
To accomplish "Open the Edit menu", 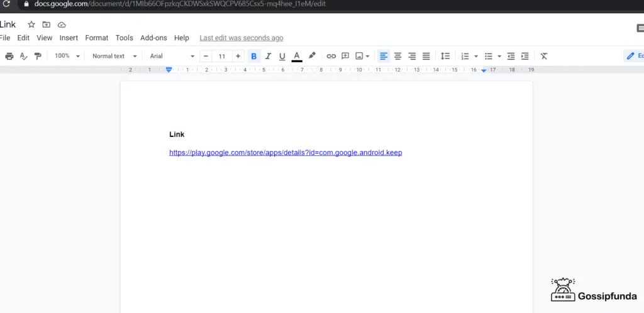I will pos(23,38).
